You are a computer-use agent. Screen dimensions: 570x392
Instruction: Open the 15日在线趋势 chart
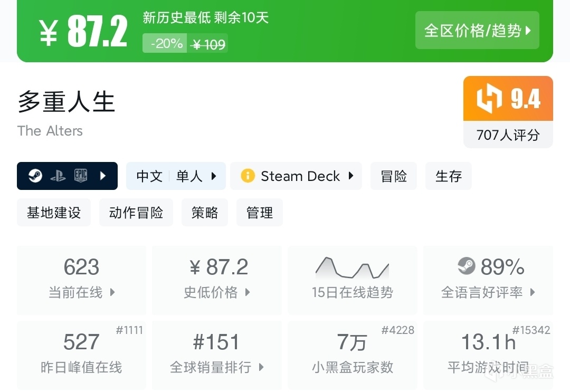[352, 280]
